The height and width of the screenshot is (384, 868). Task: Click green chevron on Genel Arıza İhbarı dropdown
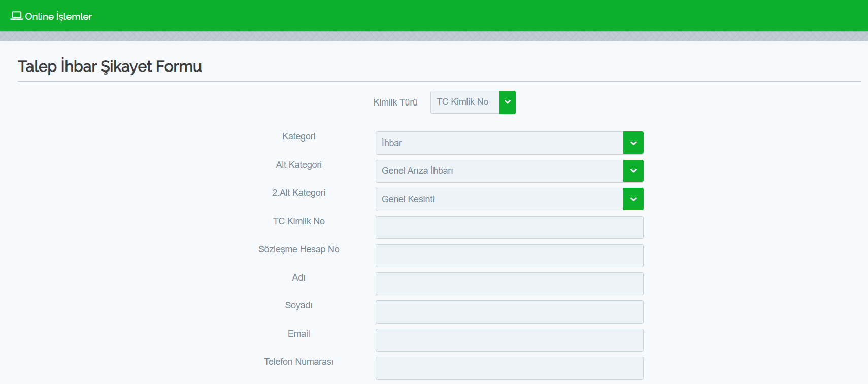[633, 171]
